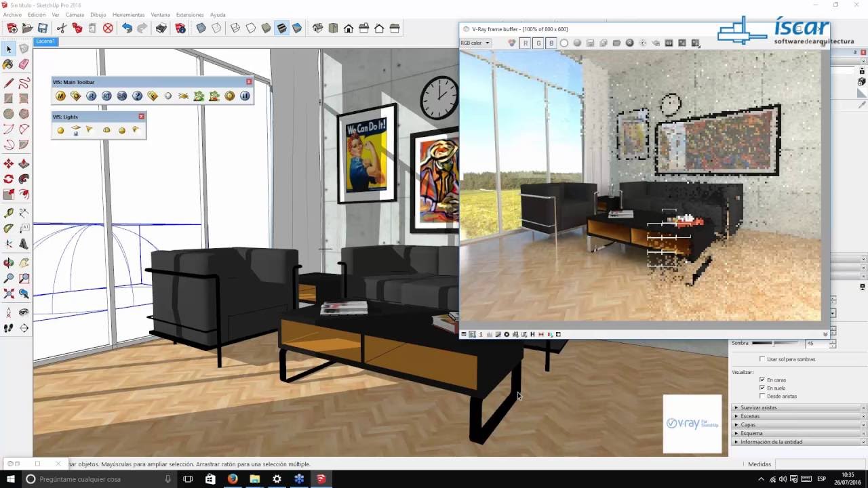Click the Medidas measurements input box
The height and width of the screenshot is (488, 868).
[821, 464]
